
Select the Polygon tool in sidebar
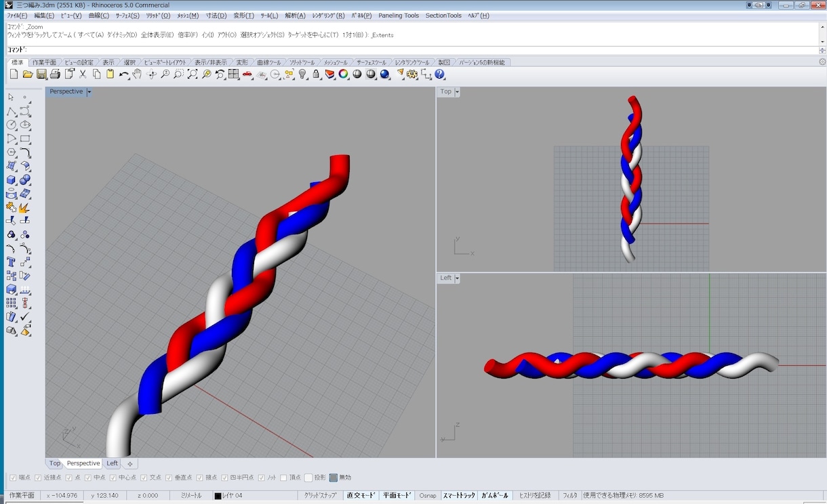(11, 152)
